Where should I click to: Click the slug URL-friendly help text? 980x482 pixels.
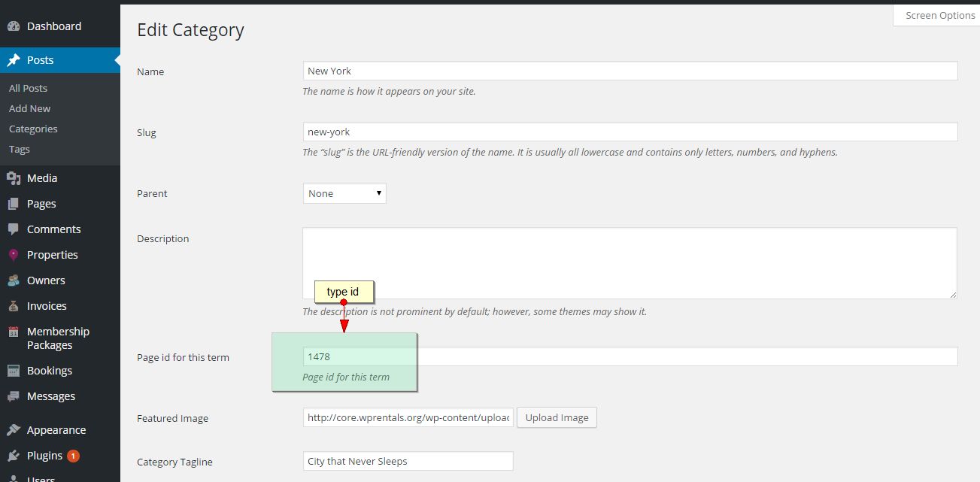click(569, 152)
